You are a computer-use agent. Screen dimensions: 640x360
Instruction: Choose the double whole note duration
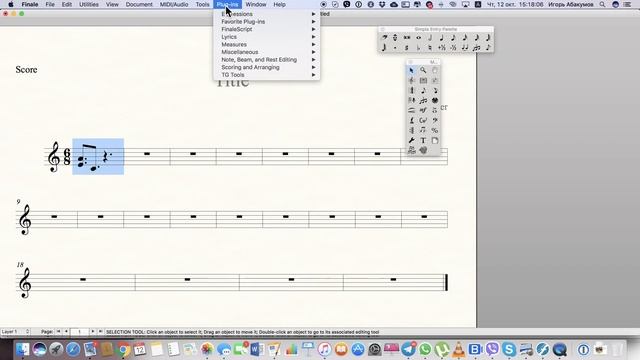pos(407,38)
